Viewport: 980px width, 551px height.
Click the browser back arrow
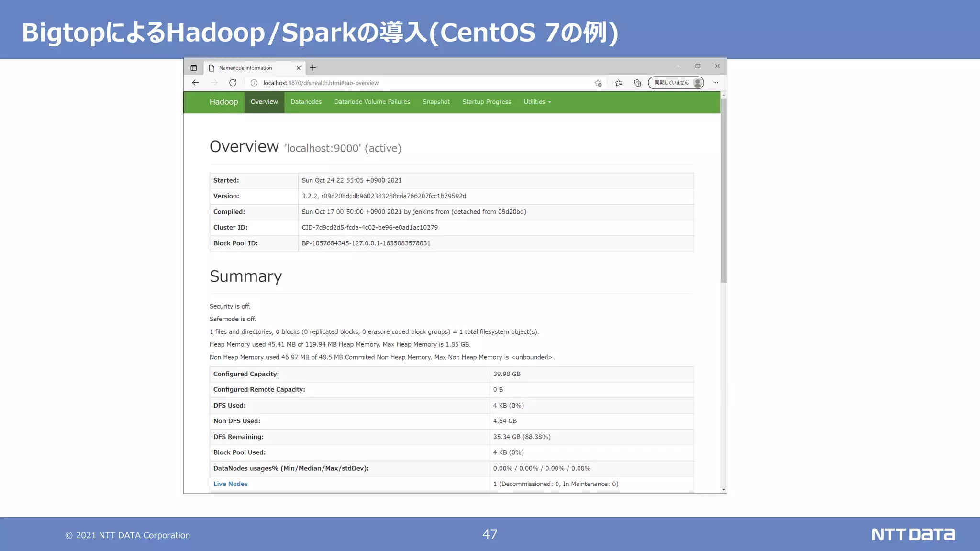point(195,83)
